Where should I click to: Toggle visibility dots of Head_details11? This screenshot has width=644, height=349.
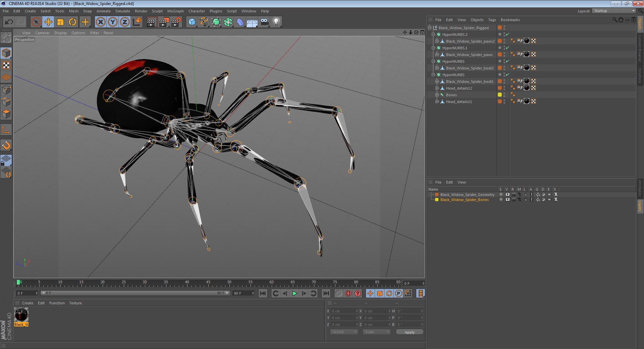click(504, 102)
